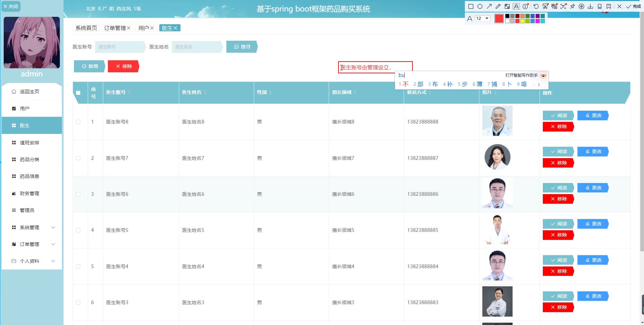Pick the black color swatch
Screen dimensions: 644x325
pos(508,16)
